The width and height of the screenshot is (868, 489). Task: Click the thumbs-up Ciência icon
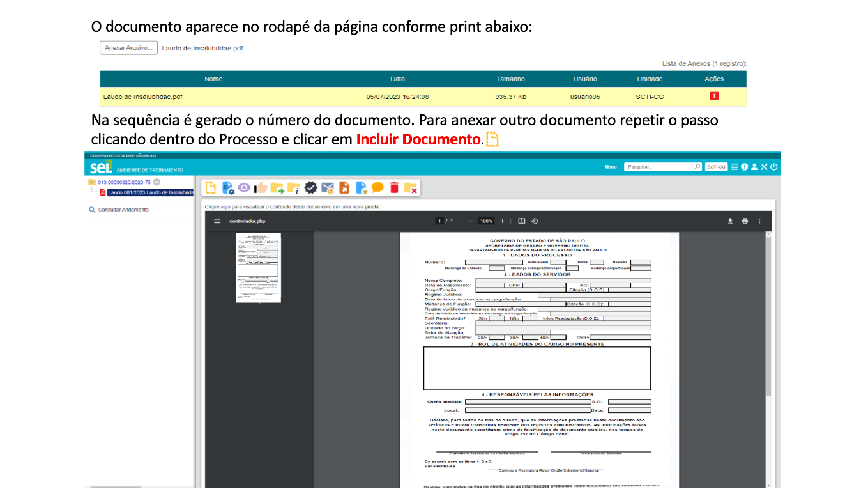(261, 187)
